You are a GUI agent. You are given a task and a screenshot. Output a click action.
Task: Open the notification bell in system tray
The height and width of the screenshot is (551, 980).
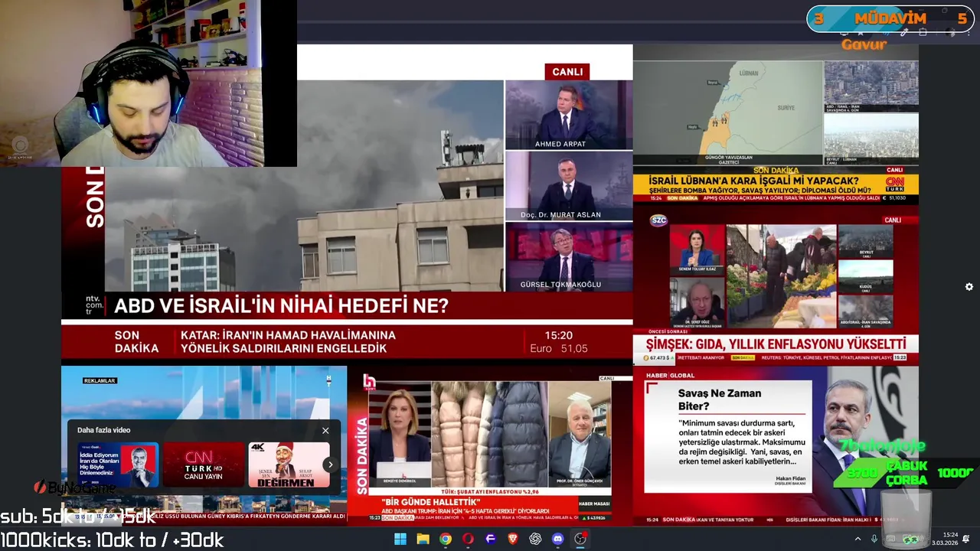point(966,539)
